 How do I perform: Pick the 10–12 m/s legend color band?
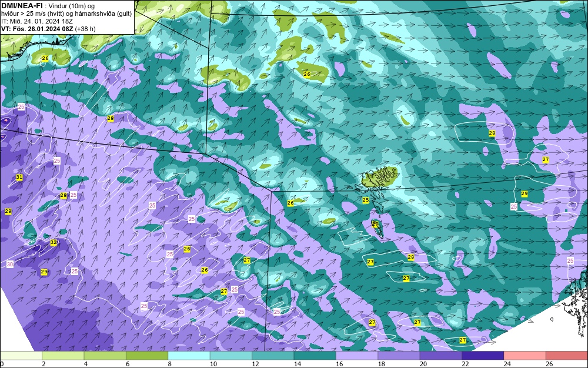click(231, 356)
